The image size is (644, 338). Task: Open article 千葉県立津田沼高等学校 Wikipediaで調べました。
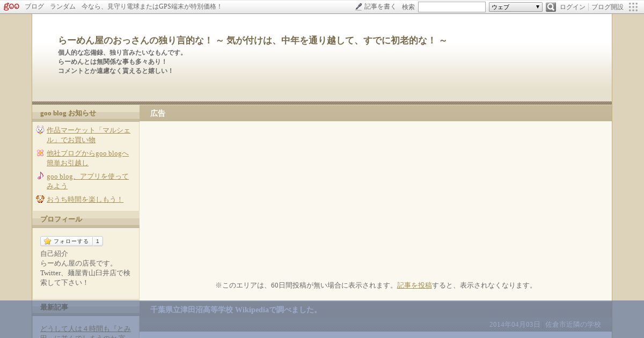tap(235, 310)
